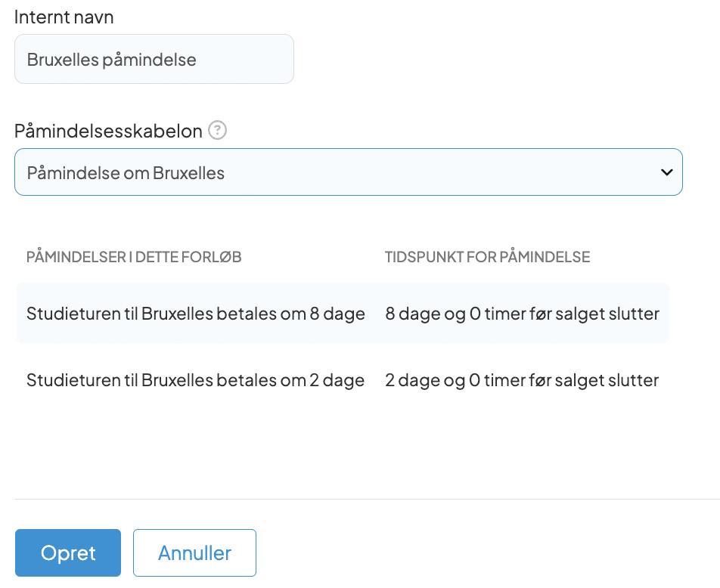Cancel with the Annuller button

click(194, 553)
